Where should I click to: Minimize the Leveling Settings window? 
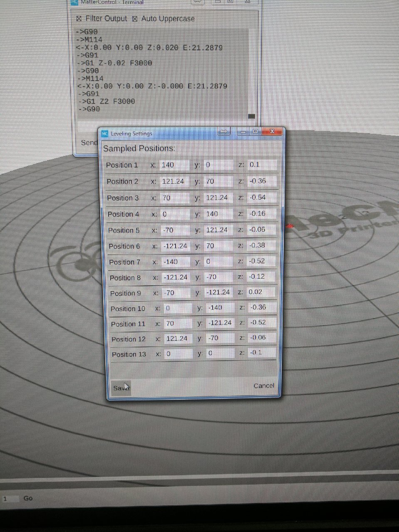tap(243, 132)
